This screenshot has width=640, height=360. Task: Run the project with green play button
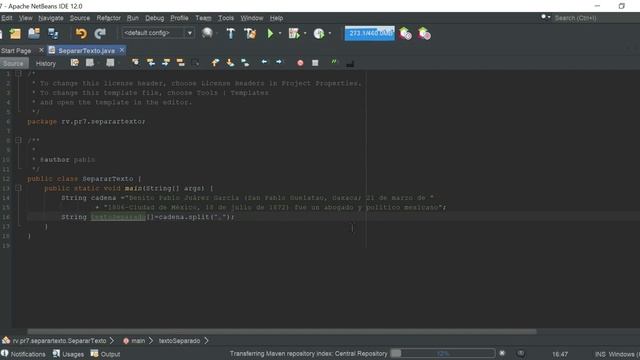pos(270,33)
